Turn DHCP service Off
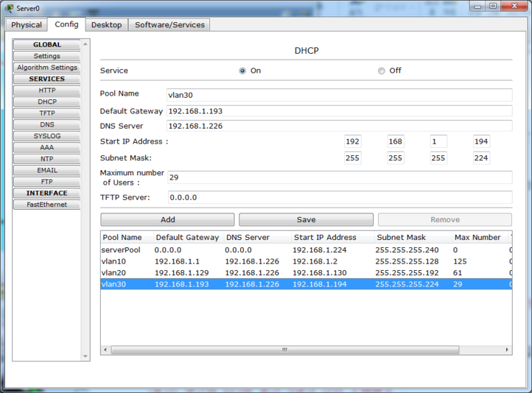This screenshot has height=393, width=532. [381, 71]
